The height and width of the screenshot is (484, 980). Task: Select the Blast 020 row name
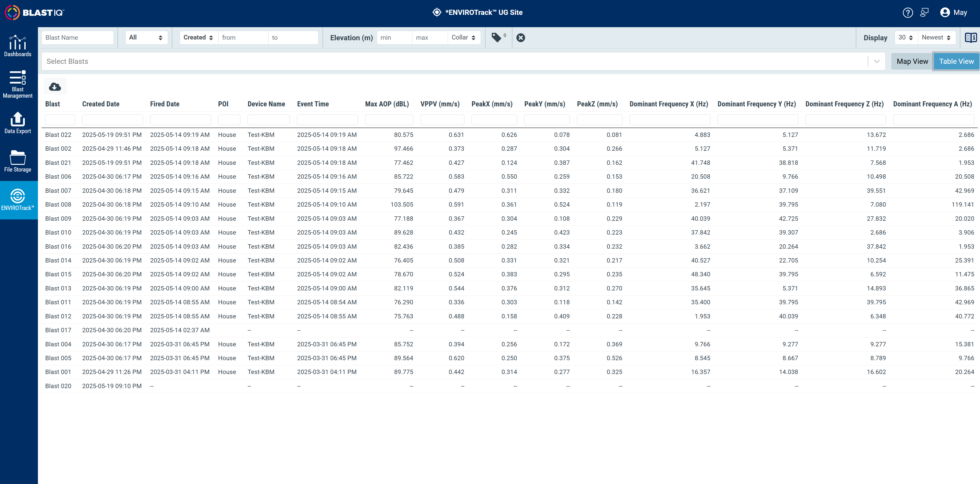pos(58,386)
